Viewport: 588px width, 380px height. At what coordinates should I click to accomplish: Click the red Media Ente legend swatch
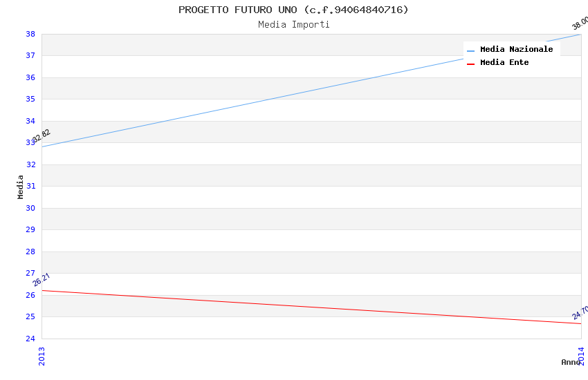click(x=471, y=64)
